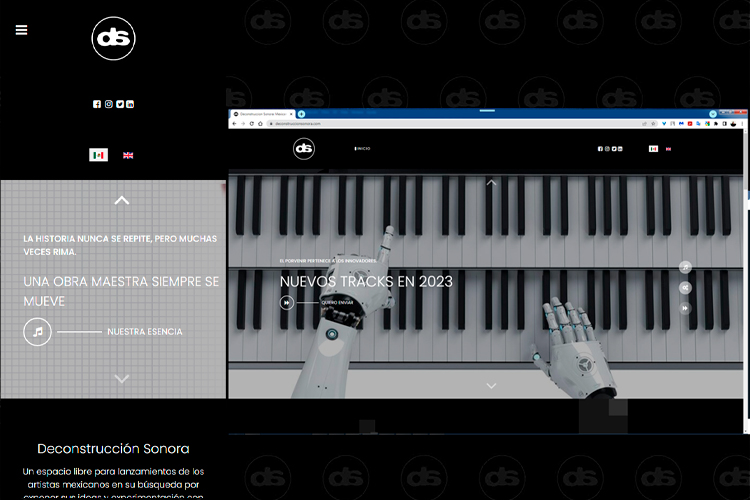Open the LinkedIn link in left header
This screenshot has height=500, width=750.
tap(130, 104)
